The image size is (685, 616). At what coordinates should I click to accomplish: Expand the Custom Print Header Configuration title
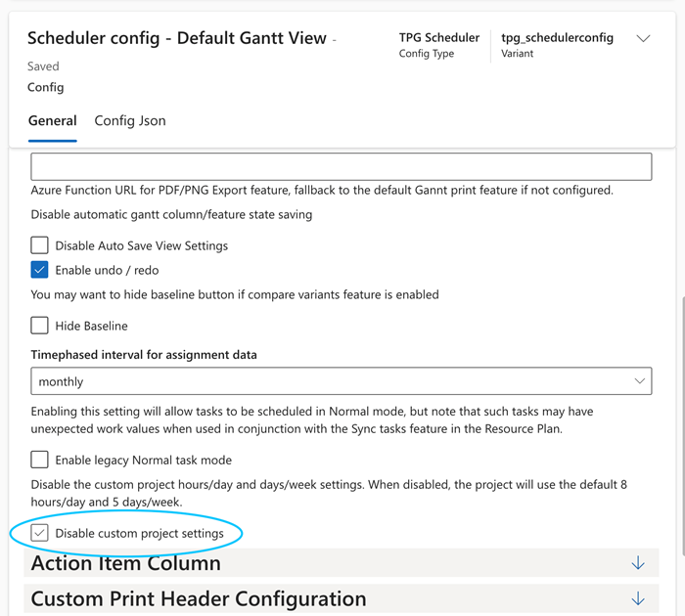tap(199, 598)
